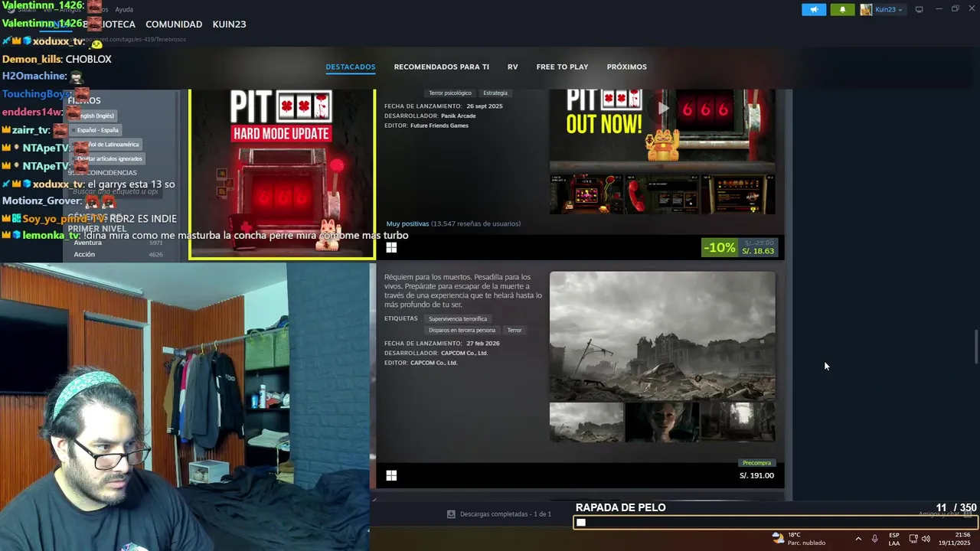Click the tag search field in filters
980x551 pixels.
click(x=115, y=191)
